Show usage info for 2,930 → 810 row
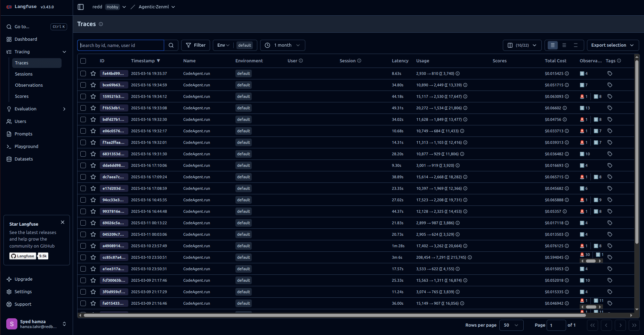This screenshot has width=644, height=335. [x=458, y=73]
